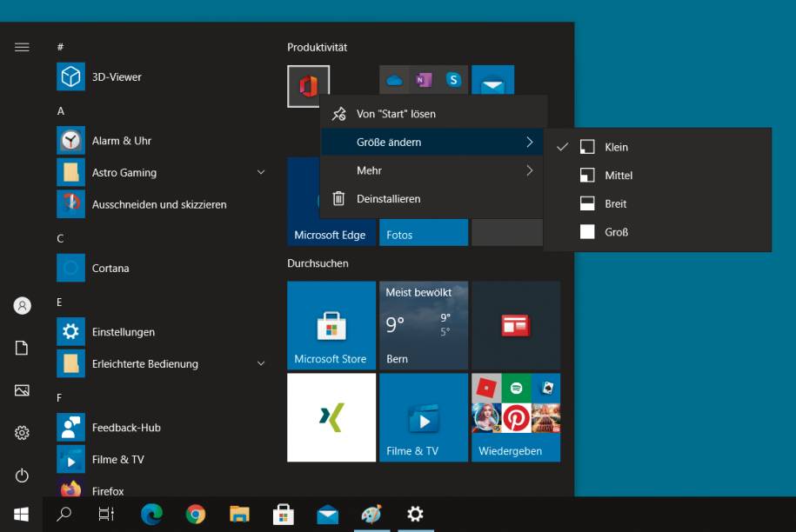Open the Größe ändern submenu arrow

530,142
